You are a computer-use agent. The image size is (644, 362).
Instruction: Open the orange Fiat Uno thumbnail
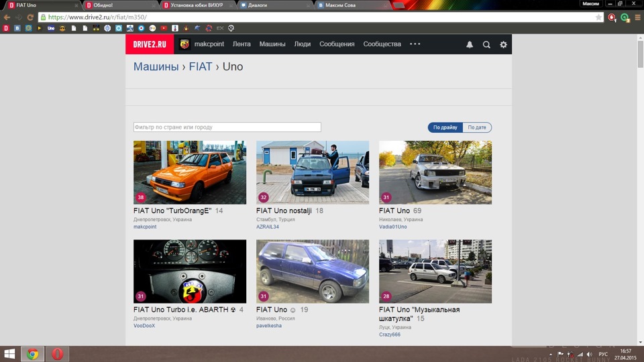coord(190,172)
